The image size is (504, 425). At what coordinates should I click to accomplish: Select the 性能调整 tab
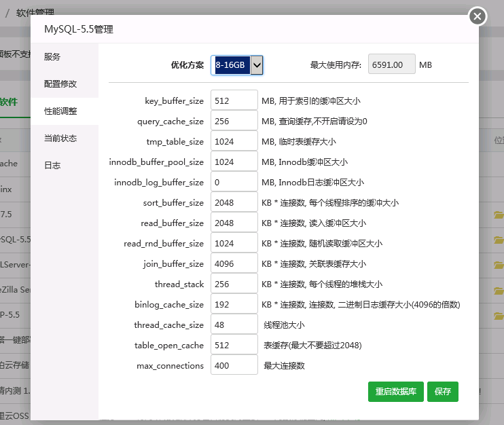pos(65,111)
